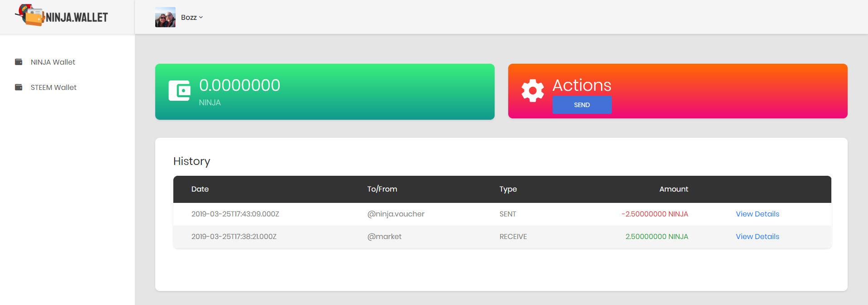
Task: Click the 0.0000000 NINJA balance
Action: click(x=240, y=85)
